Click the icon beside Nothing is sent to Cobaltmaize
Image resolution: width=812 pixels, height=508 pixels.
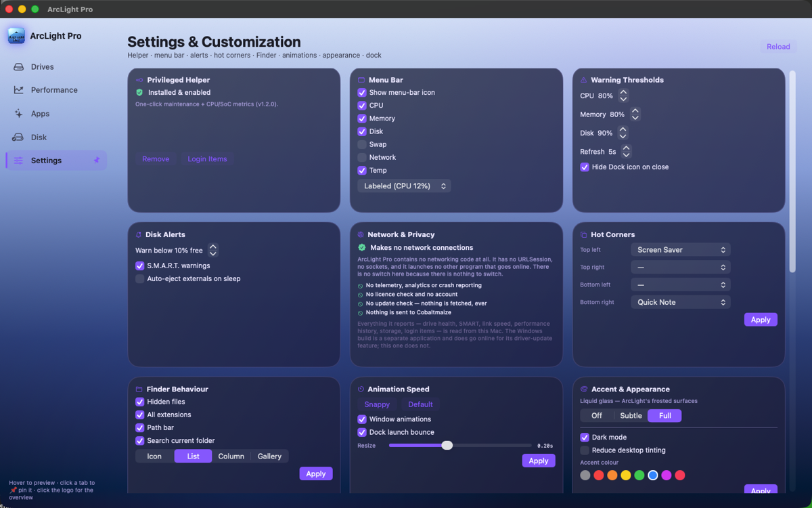coord(361,313)
